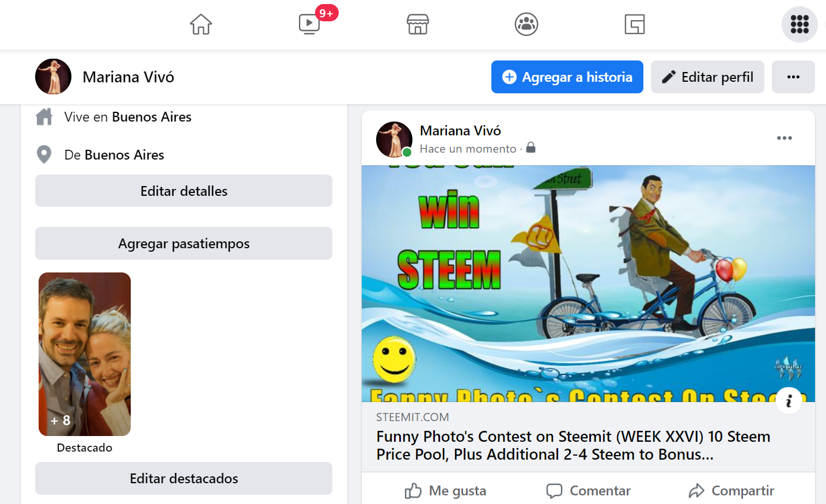This screenshot has height=504, width=826.
Task: Open the post author's profile picture
Action: tap(394, 139)
